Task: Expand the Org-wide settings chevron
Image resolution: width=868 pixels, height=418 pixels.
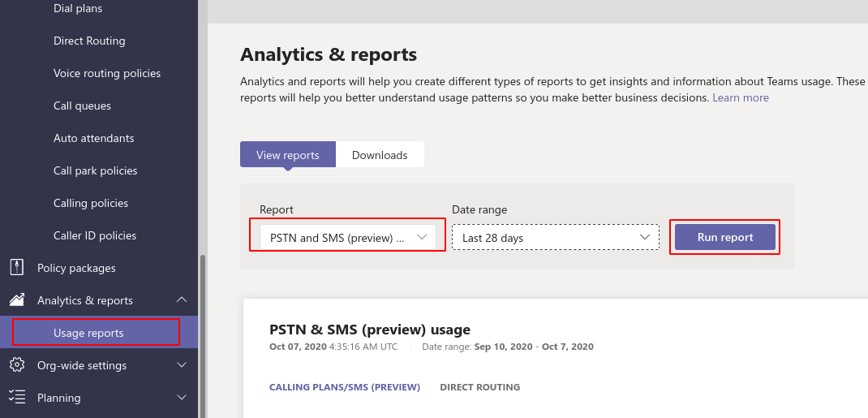Action: [x=181, y=365]
